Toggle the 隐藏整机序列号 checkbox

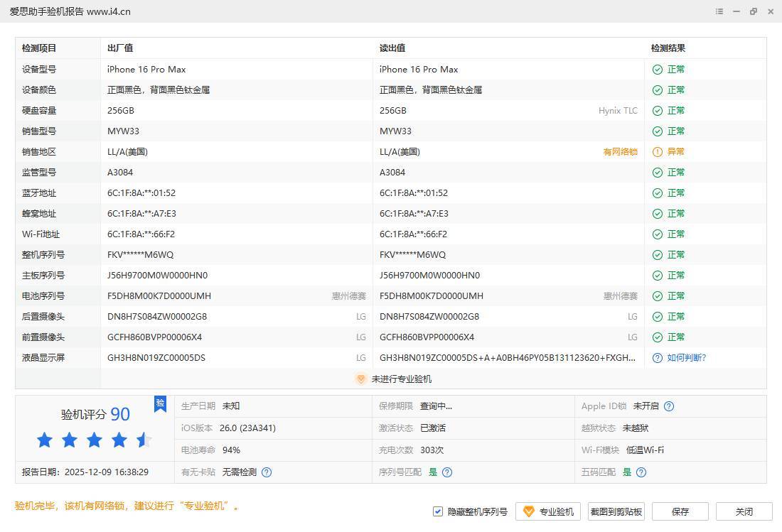[x=438, y=511]
